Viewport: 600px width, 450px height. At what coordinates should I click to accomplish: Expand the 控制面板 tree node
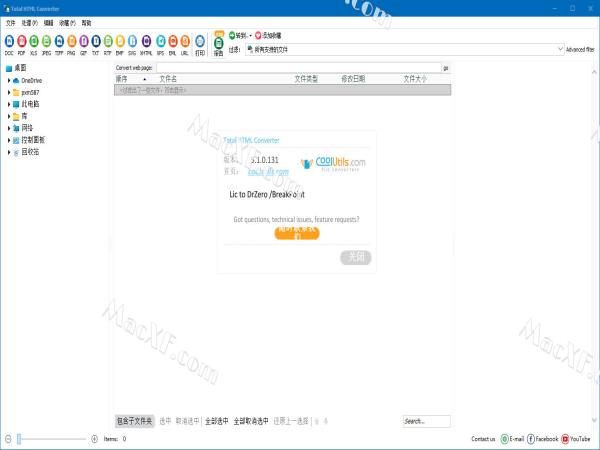tap(9, 140)
